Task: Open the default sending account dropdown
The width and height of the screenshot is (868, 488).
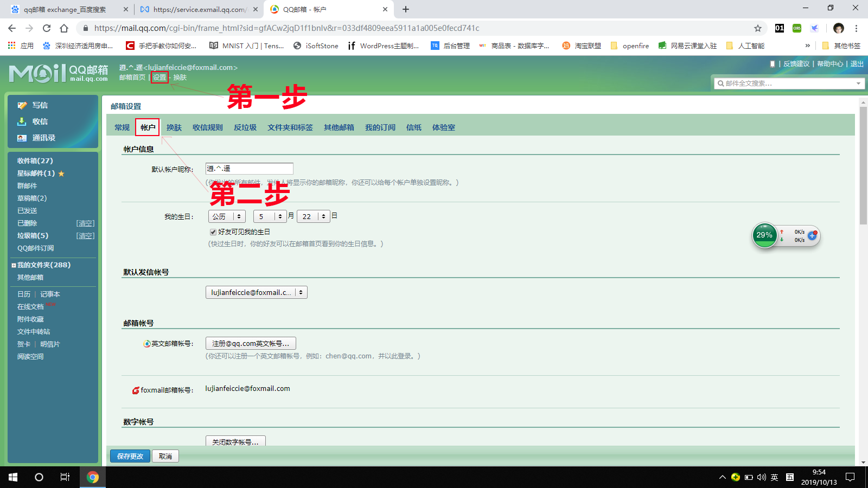Action: pos(256,292)
